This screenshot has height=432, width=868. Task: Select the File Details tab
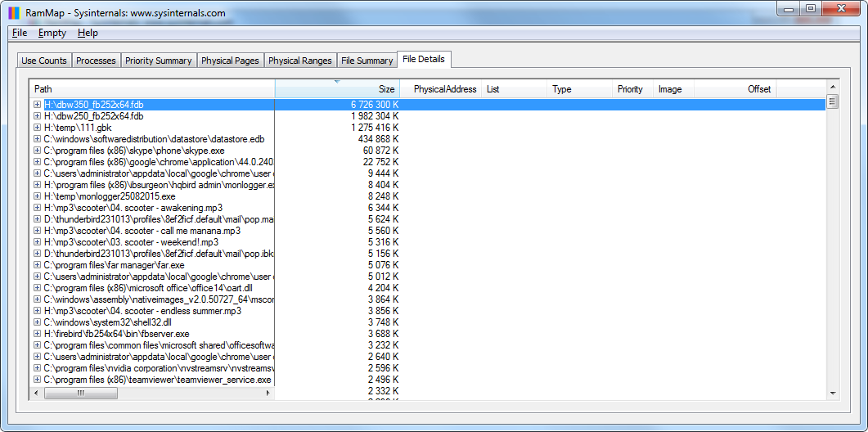coord(424,59)
